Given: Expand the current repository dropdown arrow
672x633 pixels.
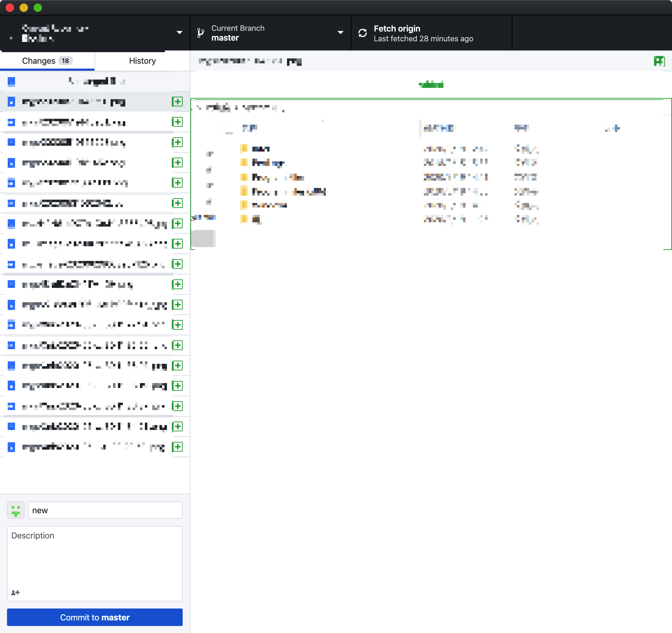Looking at the screenshot, I should tap(179, 33).
